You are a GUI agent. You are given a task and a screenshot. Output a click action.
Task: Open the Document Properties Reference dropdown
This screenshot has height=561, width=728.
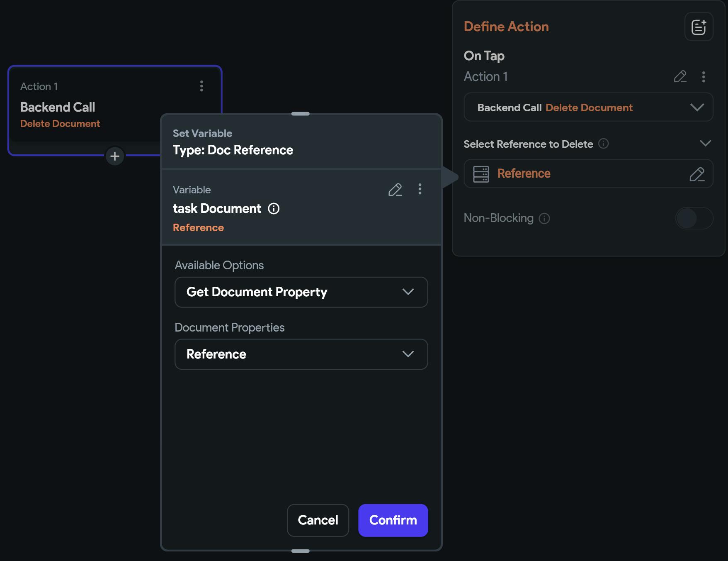click(x=301, y=354)
